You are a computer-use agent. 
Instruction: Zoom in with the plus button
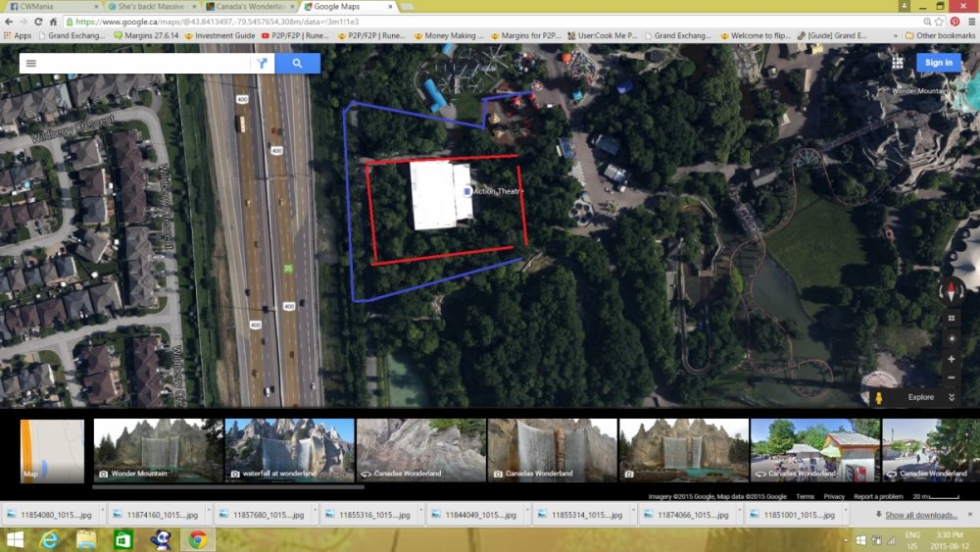pyautogui.click(x=951, y=359)
